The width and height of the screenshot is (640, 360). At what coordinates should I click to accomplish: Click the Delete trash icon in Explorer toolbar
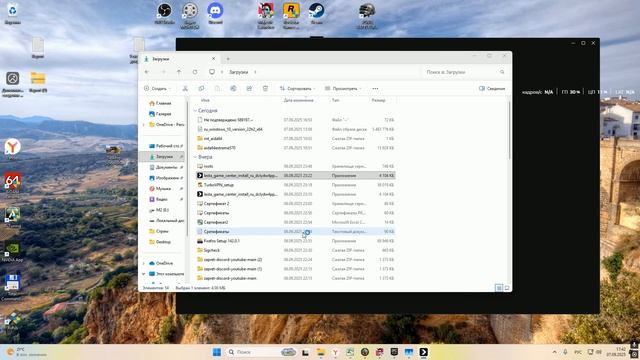coord(265,89)
